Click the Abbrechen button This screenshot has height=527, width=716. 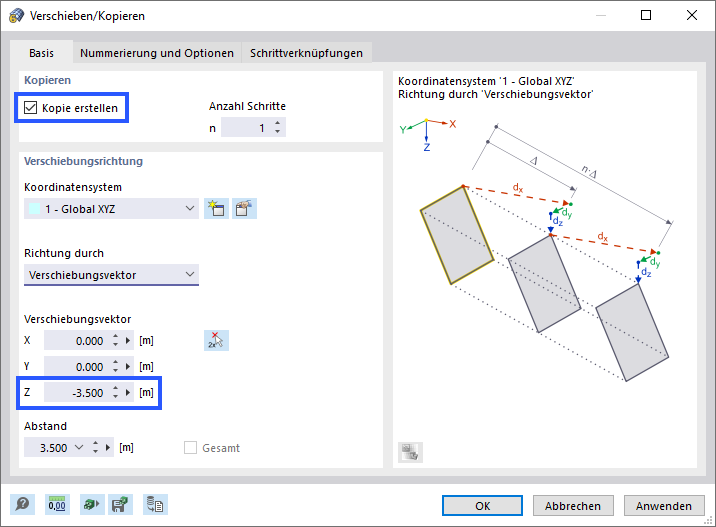coord(573,506)
